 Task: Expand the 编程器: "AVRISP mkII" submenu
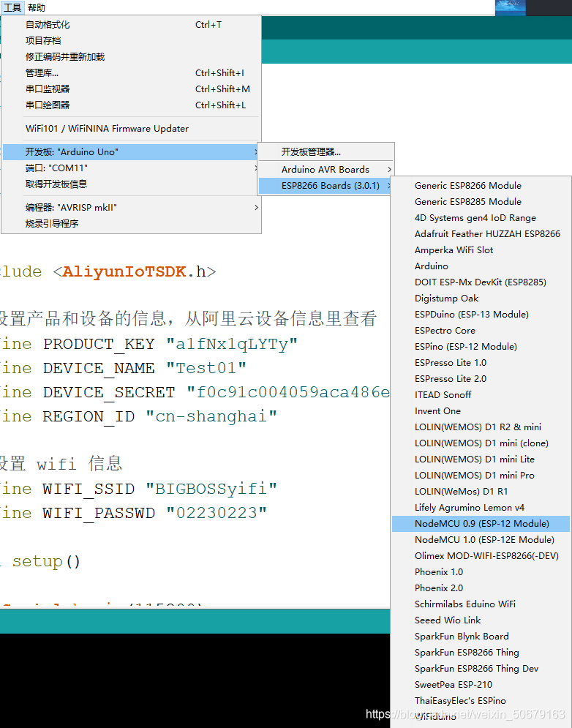pyautogui.click(x=132, y=208)
